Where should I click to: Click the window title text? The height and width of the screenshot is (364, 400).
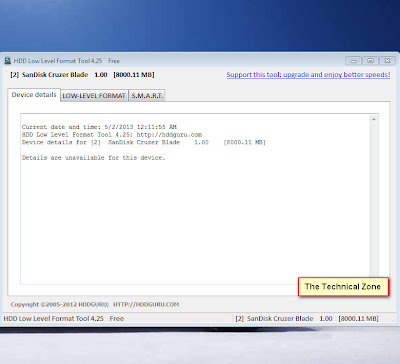tap(66, 61)
